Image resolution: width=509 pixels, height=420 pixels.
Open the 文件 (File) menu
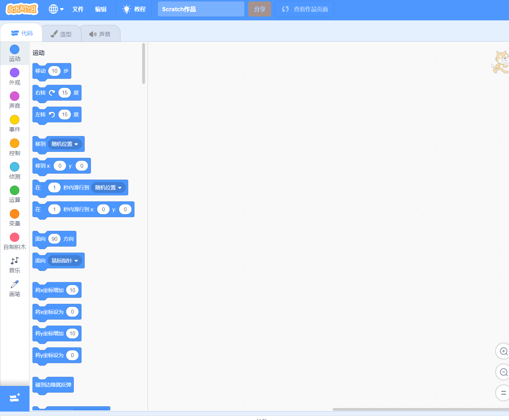(x=78, y=9)
